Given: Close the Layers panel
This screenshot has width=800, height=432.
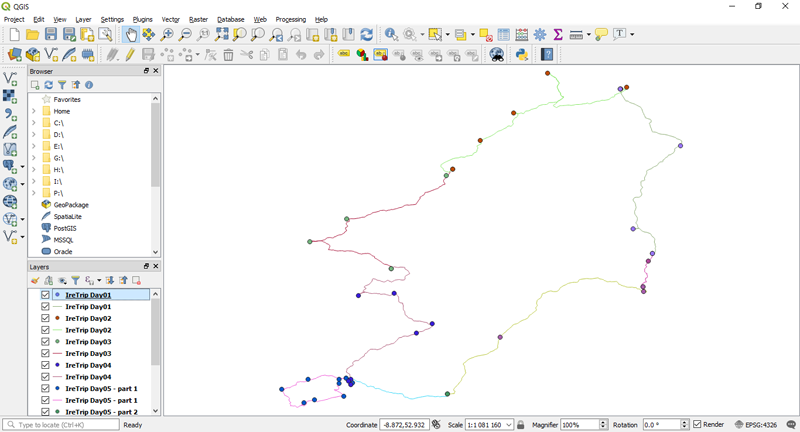Looking at the screenshot, I should coord(156,266).
